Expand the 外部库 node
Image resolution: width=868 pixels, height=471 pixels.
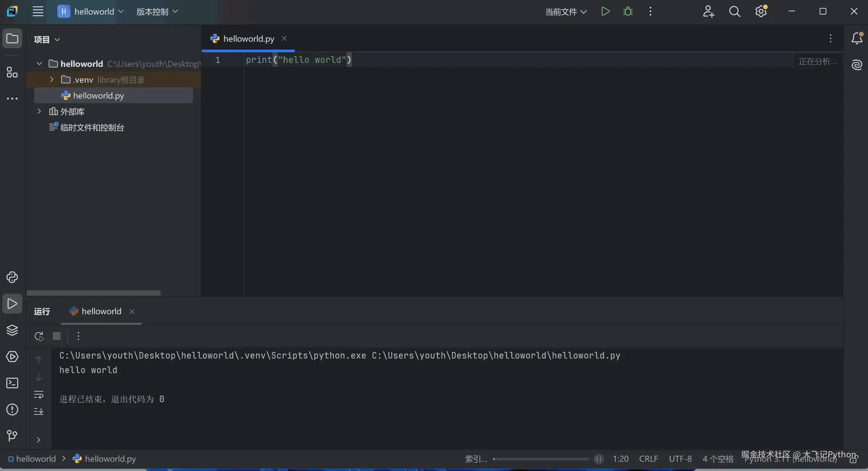pos(39,111)
